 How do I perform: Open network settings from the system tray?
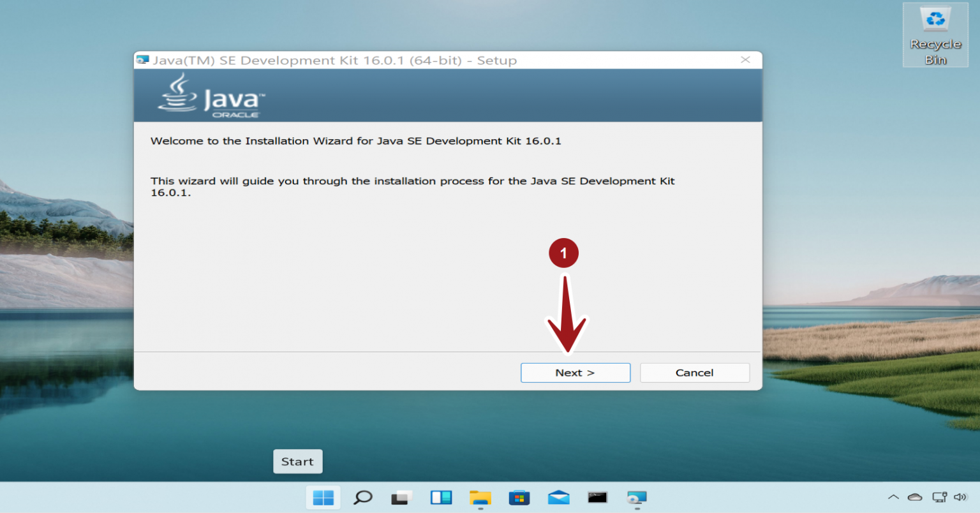pyautogui.click(x=939, y=497)
